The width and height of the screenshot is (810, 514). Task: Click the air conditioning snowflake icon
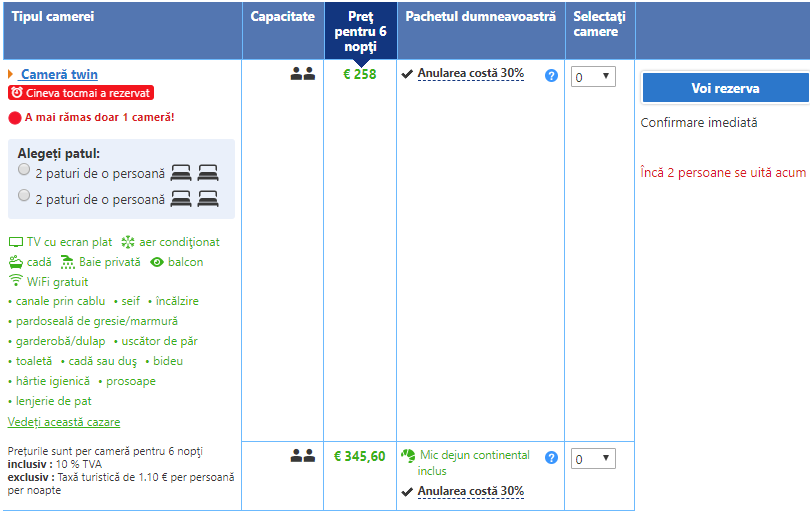click(x=127, y=242)
